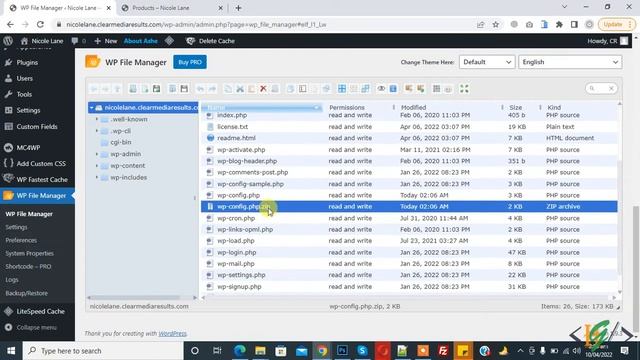Open the language dropdown showing English
The height and width of the screenshot is (360, 640).
coord(570,62)
